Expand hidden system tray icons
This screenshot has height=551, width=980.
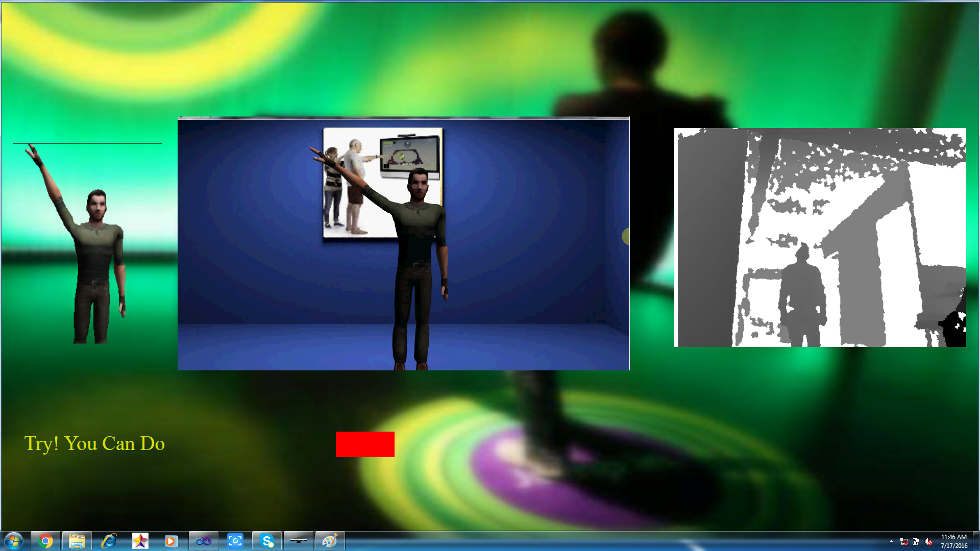coord(891,541)
